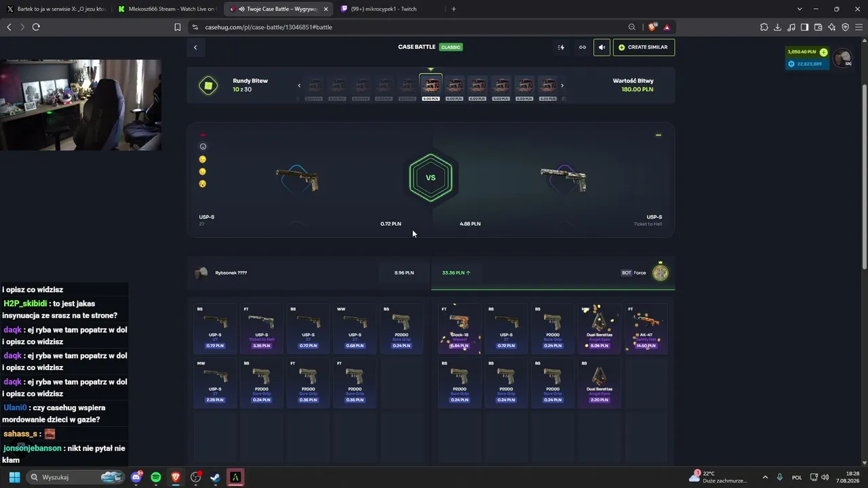Screen dimensions: 868x488
Task: Copy the case battle link
Action: point(582,47)
